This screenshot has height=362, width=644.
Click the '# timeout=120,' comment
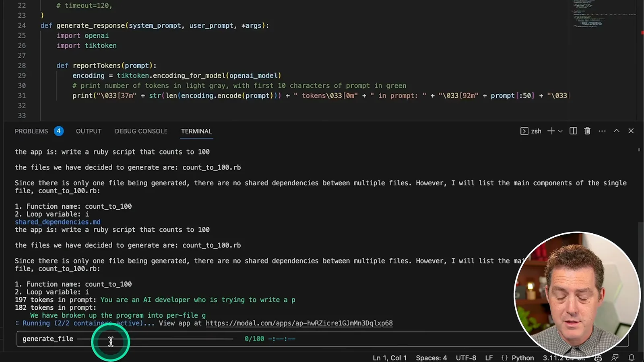coord(84,6)
